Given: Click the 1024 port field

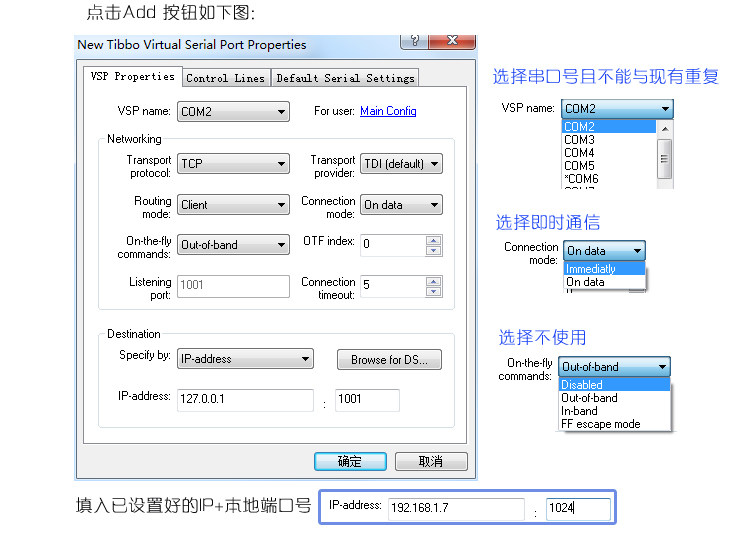Looking at the screenshot, I should coord(578,508).
